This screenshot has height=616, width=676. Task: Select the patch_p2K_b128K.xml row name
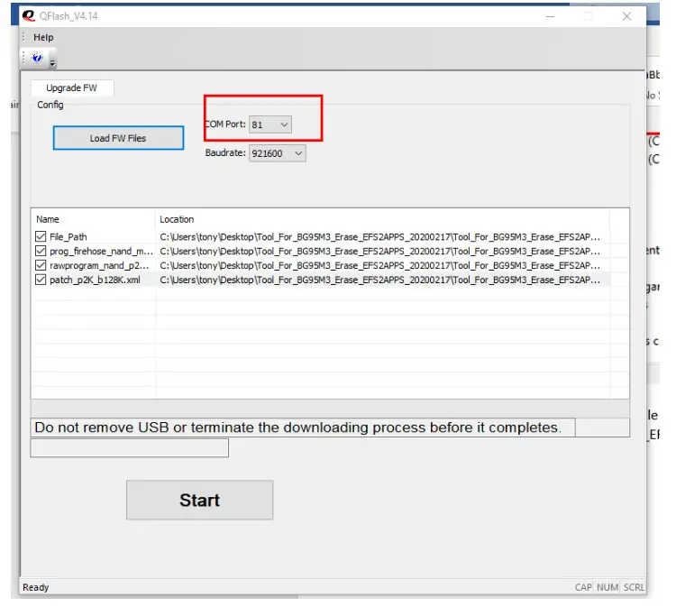pyautogui.click(x=95, y=280)
